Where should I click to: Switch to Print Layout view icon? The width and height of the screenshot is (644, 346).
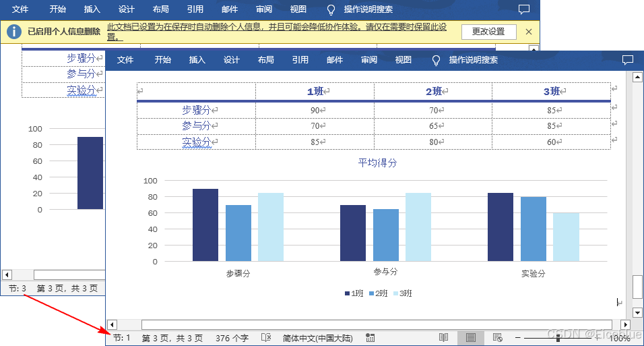click(x=471, y=338)
